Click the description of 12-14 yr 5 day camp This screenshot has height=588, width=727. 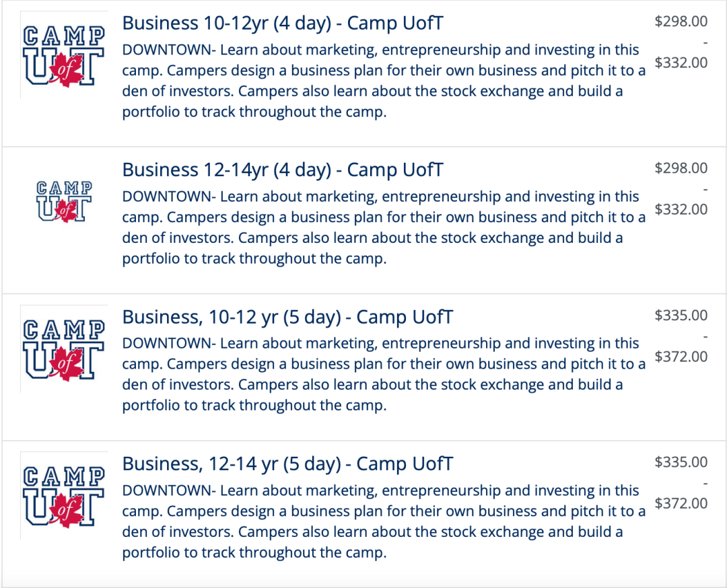384,521
